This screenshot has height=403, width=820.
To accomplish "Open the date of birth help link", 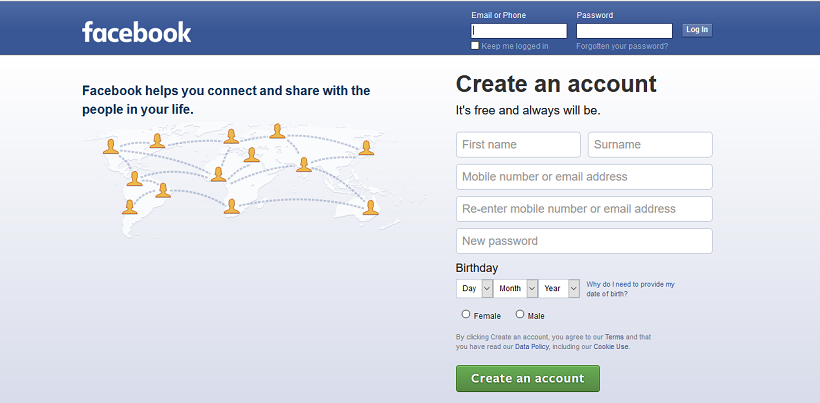I will point(630,288).
